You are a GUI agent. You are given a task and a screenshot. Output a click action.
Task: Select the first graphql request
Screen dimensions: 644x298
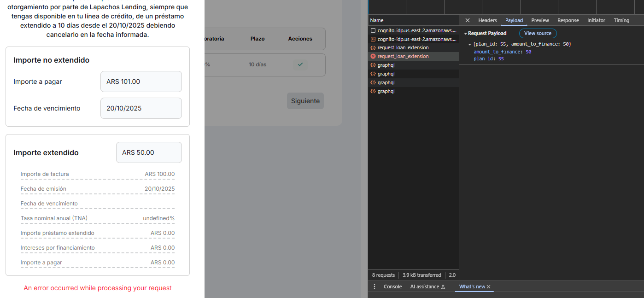click(386, 65)
